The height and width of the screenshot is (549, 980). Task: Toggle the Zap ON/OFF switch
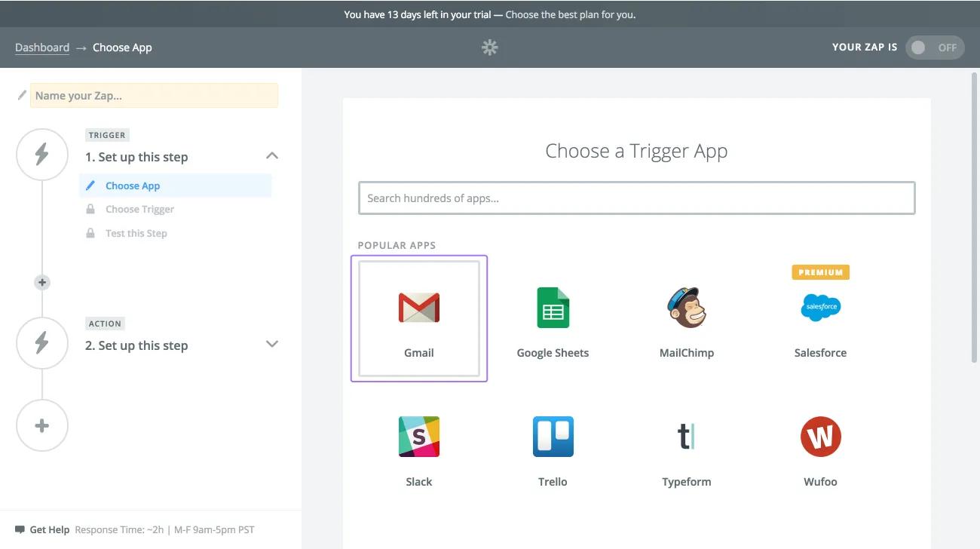tap(934, 48)
